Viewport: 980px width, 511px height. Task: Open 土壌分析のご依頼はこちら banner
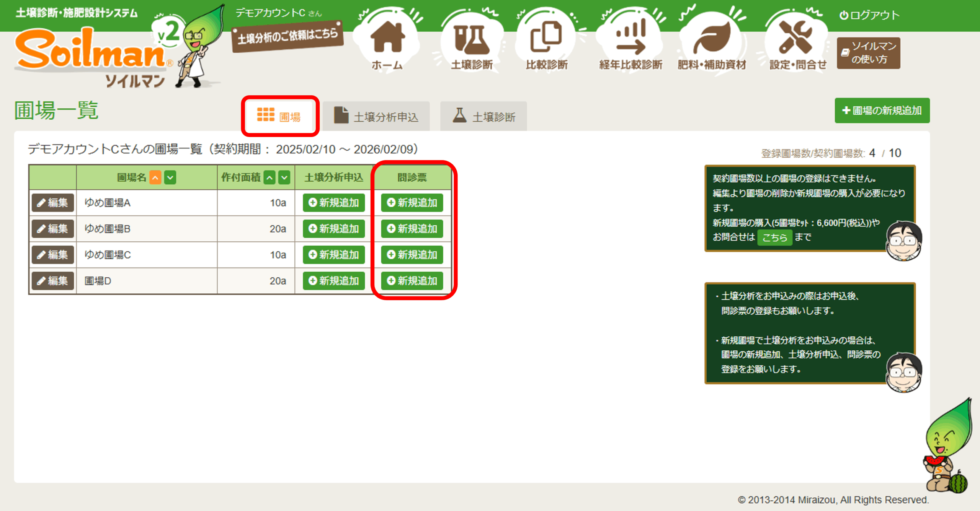[x=287, y=36]
